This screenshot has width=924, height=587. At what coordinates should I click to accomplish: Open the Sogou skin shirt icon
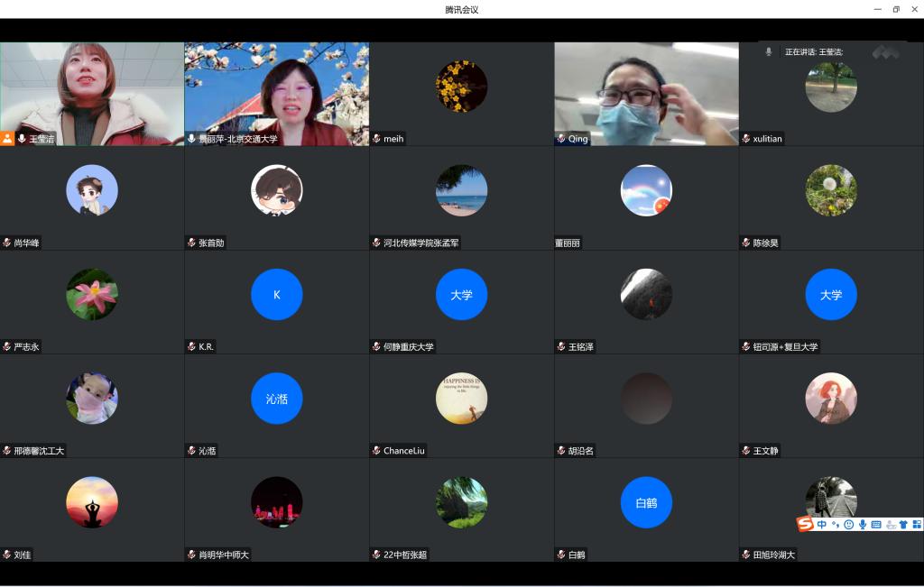pos(903,525)
